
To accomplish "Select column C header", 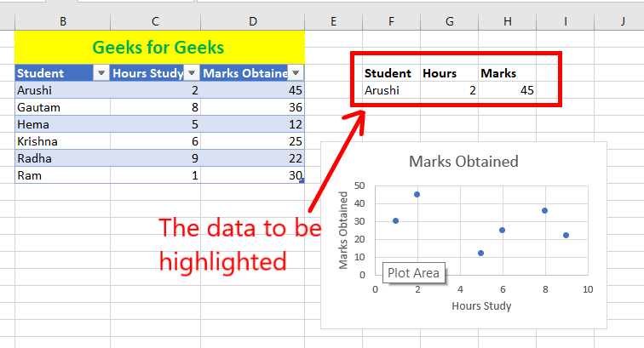I will [155, 21].
